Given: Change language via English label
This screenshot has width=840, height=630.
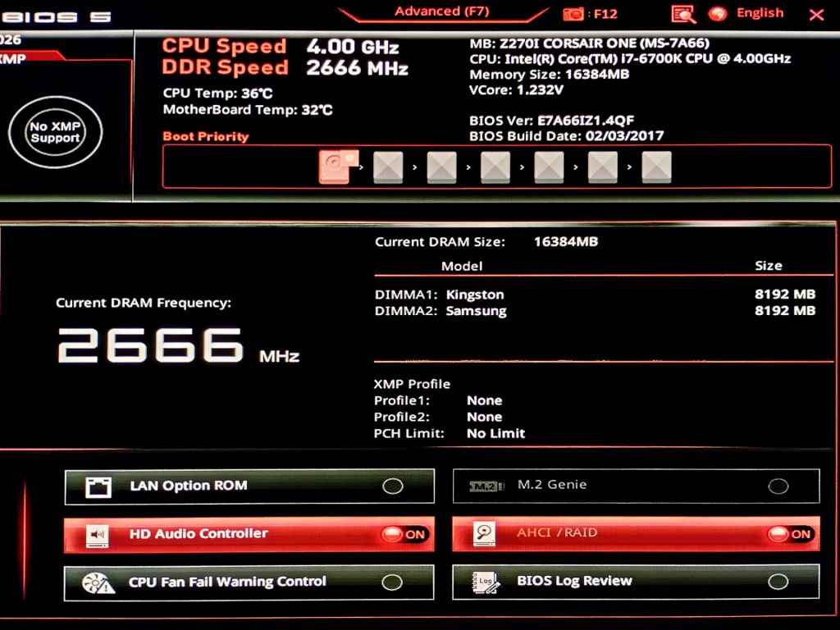Looking at the screenshot, I should [x=760, y=13].
